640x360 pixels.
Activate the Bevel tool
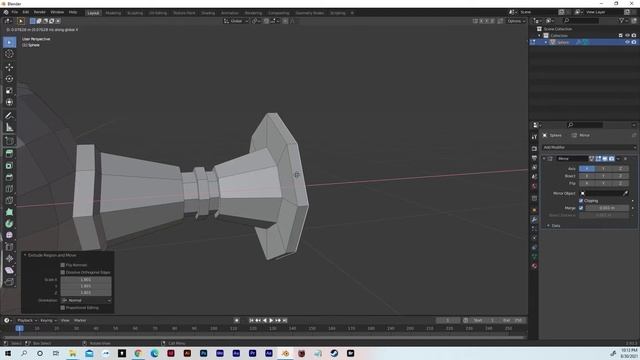click(9, 177)
